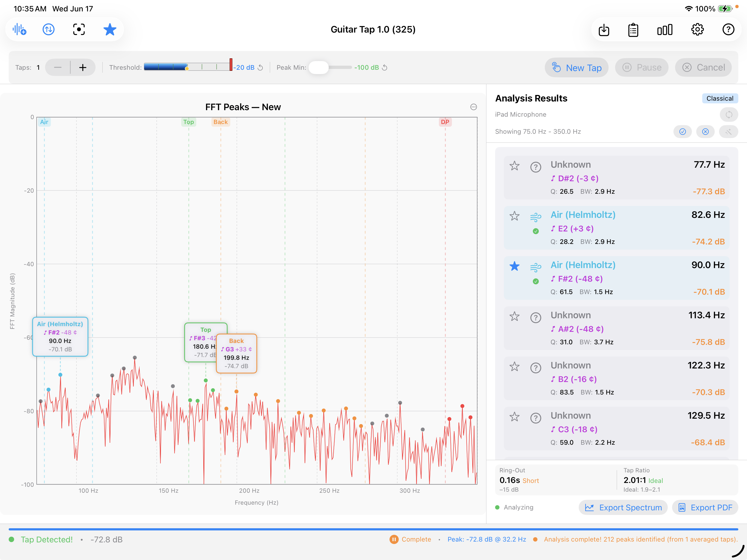Image resolution: width=747 pixels, height=560 pixels.
Task: Tap the Cancel button
Action: pos(704,68)
